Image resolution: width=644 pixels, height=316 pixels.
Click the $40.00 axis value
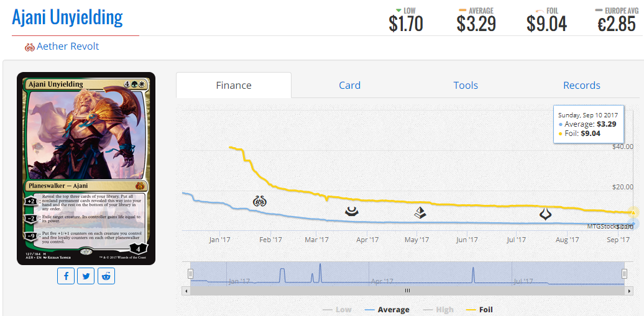point(623,147)
